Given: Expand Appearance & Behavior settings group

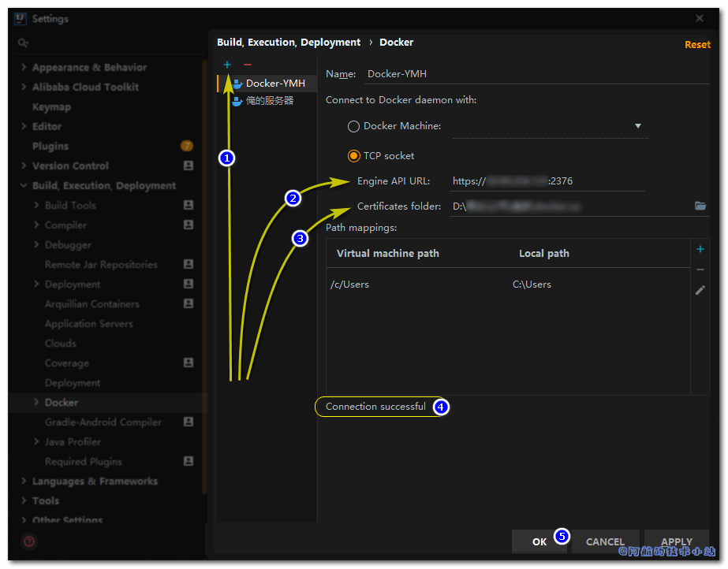Looking at the screenshot, I should click(24, 67).
